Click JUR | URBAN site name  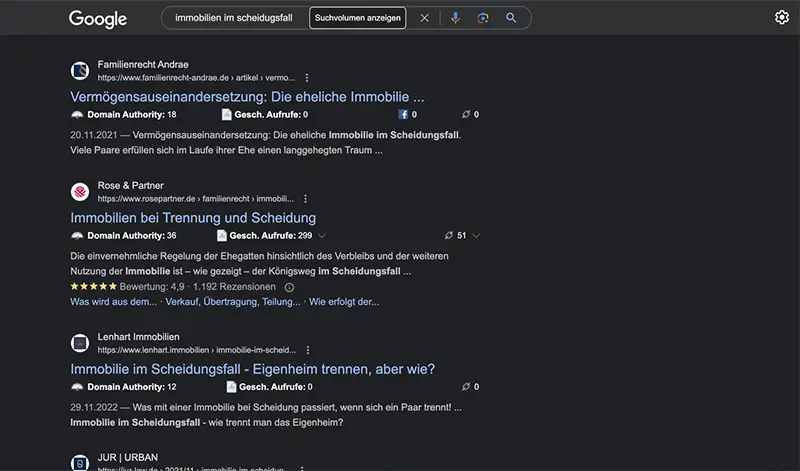point(128,457)
